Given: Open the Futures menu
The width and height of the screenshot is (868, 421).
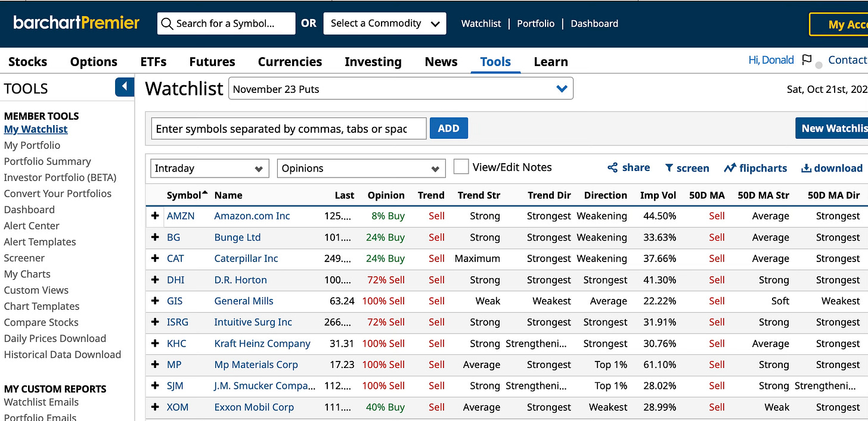Looking at the screenshot, I should (x=212, y=61).
